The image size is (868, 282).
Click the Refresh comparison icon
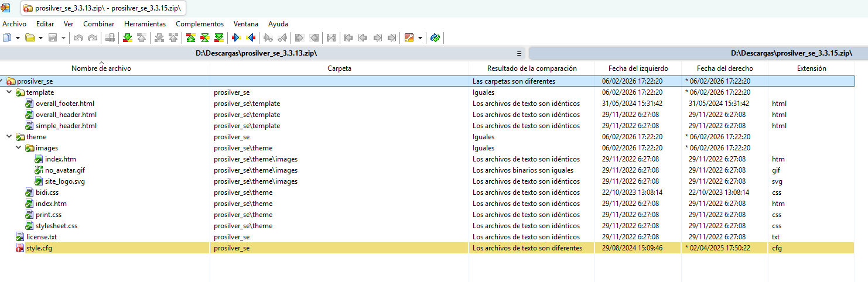coord(435,38)
